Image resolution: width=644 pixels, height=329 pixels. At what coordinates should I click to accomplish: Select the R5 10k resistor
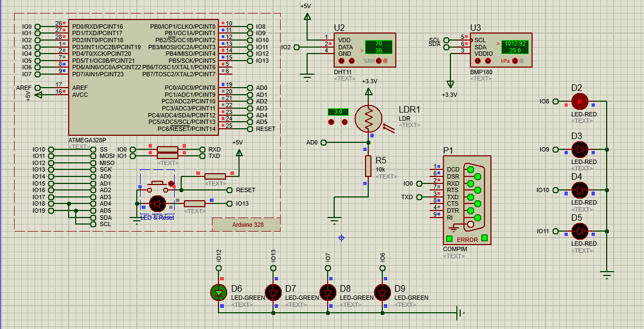(x=368, y=166)
